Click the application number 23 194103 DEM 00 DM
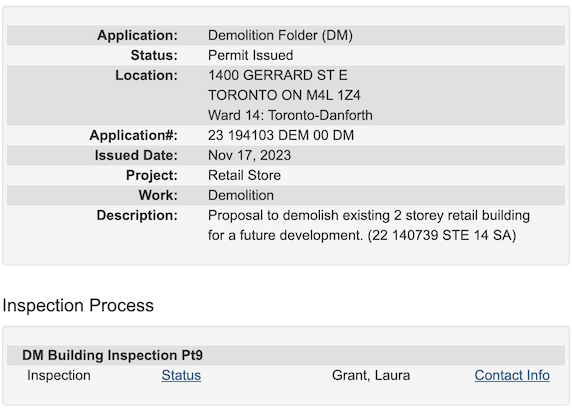Viewport: 572px width, 410px height. point(281,135)
